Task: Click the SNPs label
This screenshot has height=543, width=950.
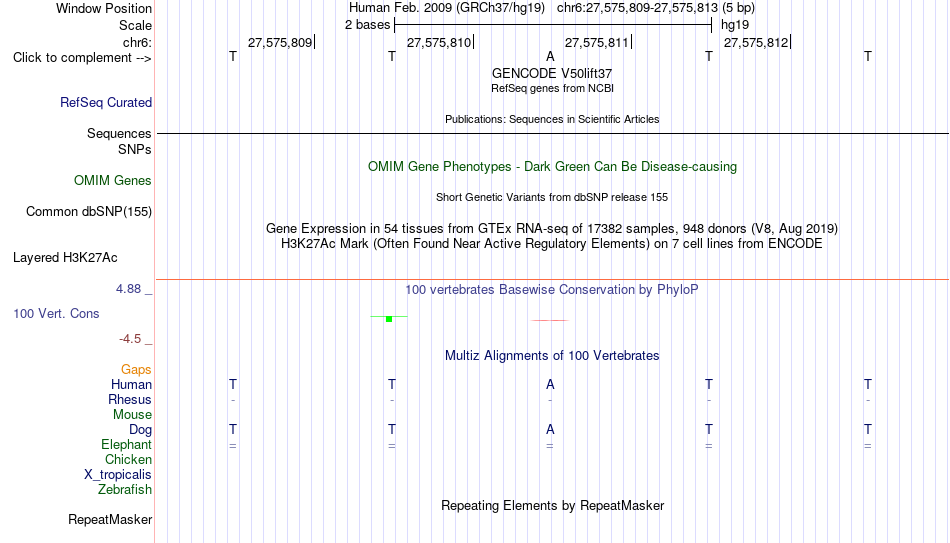Action: pos(135,150)
